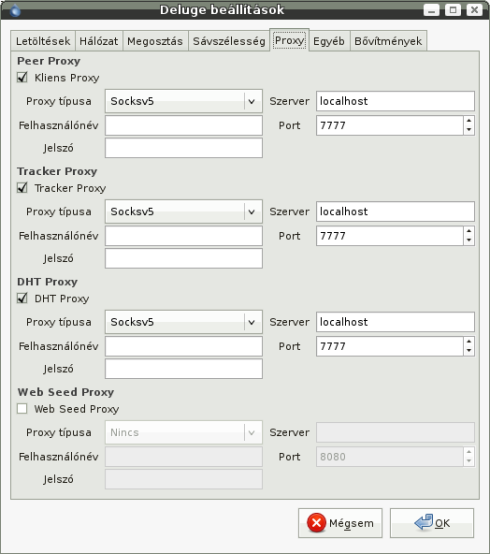490x554 pixels.
Task: Click the Deluge droplet icon in title bar
Action: click(x=15, y=10)
